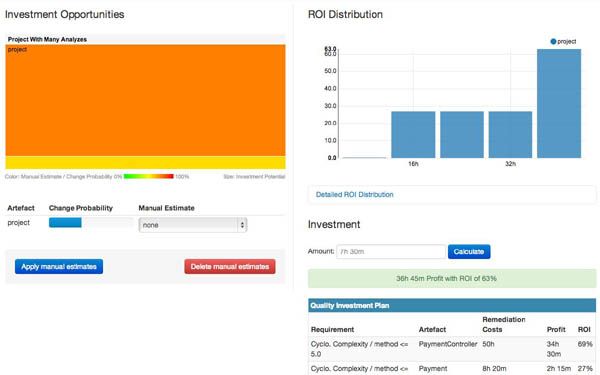Viewport: 600px width, 375px height.
Task: Click the Remediation Costs column header
Action: [x=504, y=324]
